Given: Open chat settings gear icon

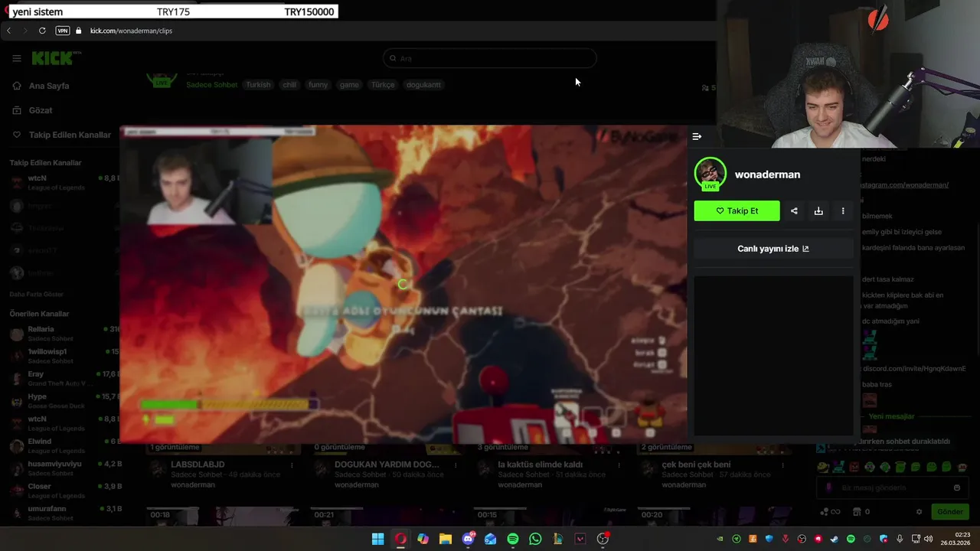Looking at the screenshot, I should [x=920, y=512].
